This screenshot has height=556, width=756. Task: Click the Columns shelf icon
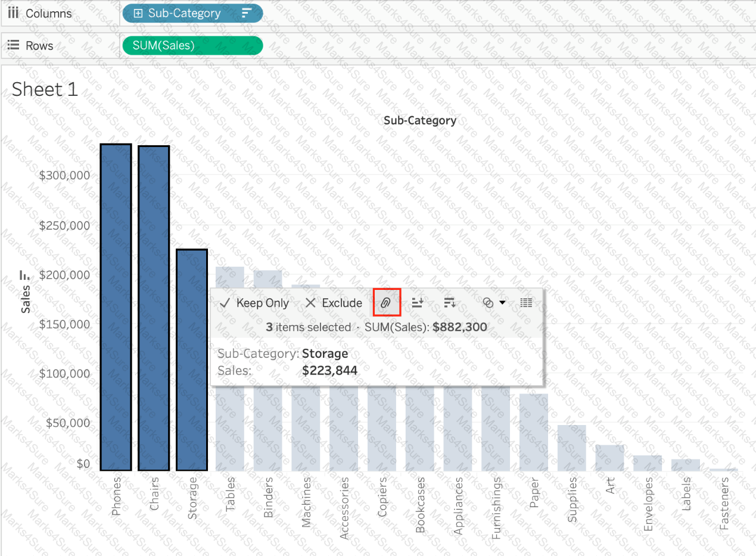click(13, 13)
